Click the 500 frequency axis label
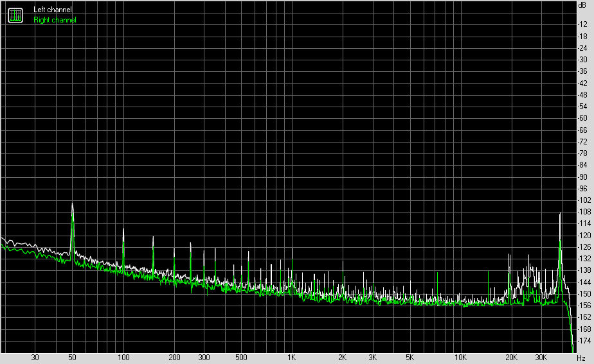Screen dimensions: 594x364 coord(241,358)
